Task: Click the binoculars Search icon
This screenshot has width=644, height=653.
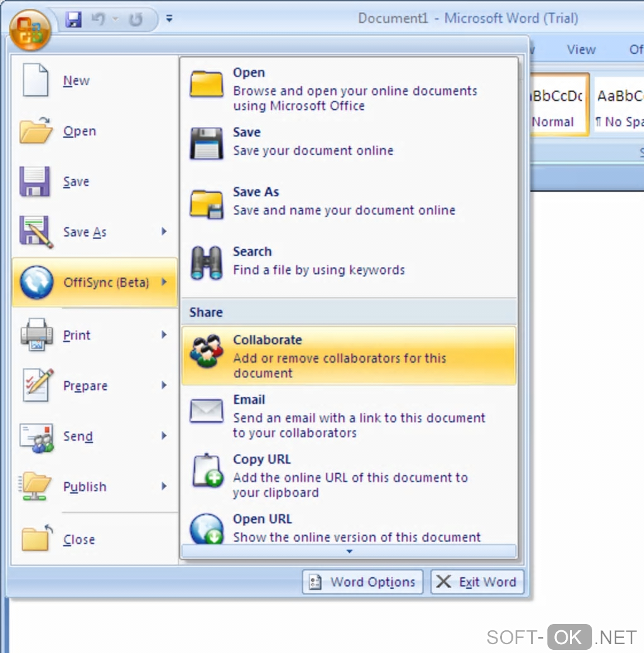Action: click(206, 262)
